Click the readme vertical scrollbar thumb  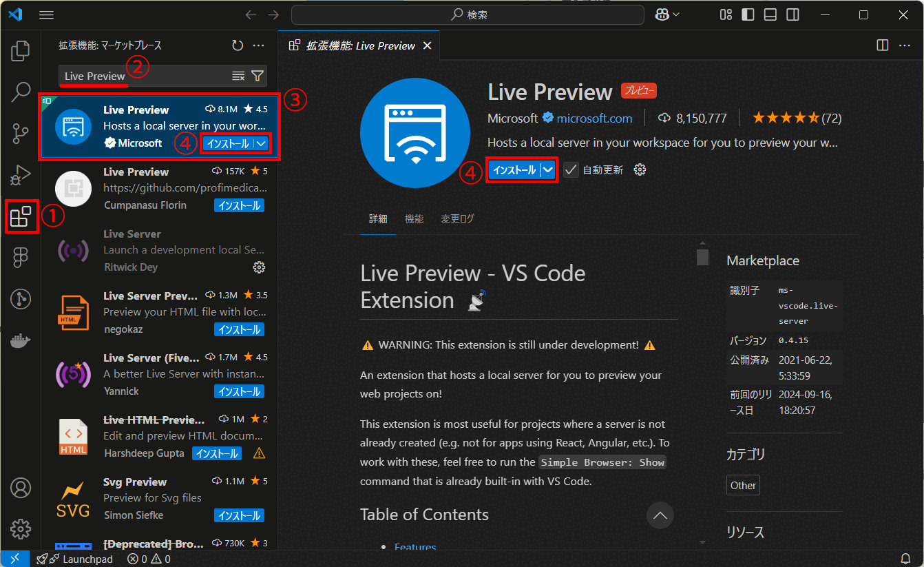pos(702,257)
